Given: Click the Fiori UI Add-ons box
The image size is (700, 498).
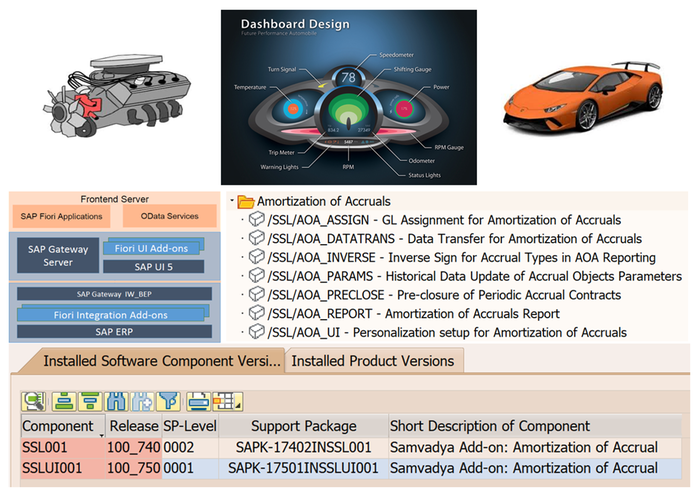Looking at the screenshot, I should [152, 248].
